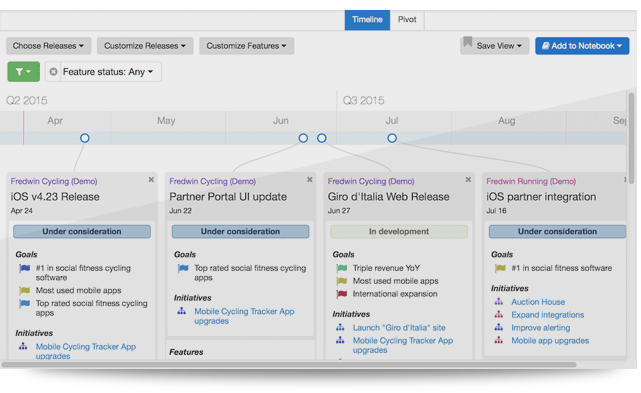This screenshot has height=393, width=641.
Task: Click the Giro d'Italia Web Release title
Action: (x=388, y=197)
